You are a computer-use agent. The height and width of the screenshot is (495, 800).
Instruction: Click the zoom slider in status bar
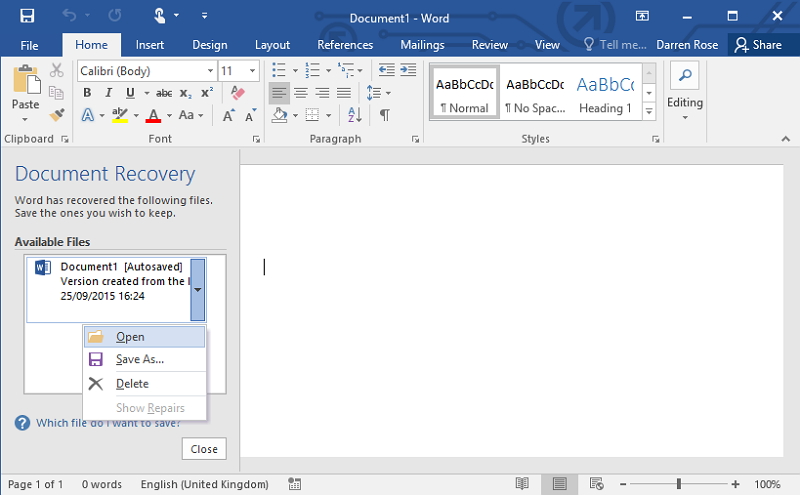(x=679, y=484)
